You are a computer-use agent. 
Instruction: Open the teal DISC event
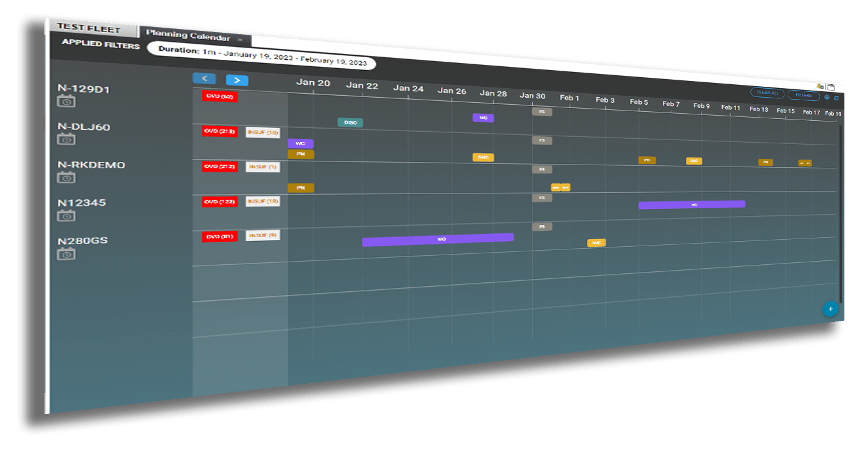[x=350, y=122]
